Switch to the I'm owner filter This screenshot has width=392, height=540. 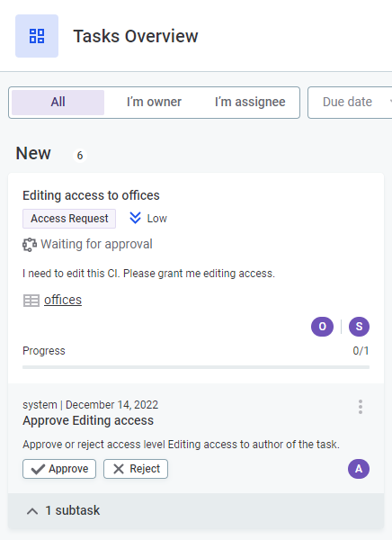click(154, 103)
